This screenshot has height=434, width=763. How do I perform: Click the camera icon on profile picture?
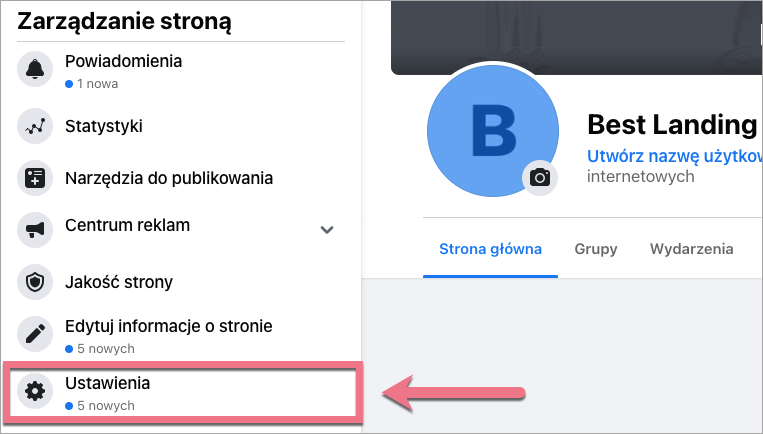tap(540, 177)
